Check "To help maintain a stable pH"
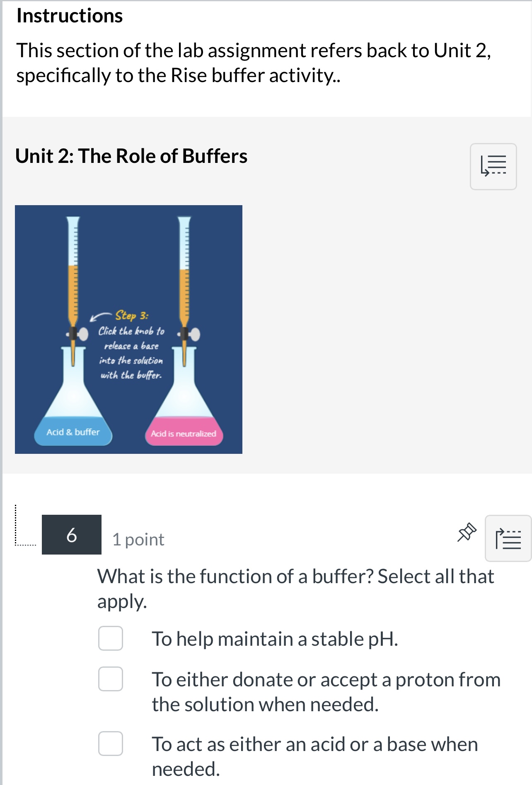Screen dimensions: 532x785 (x=111, y=638)
